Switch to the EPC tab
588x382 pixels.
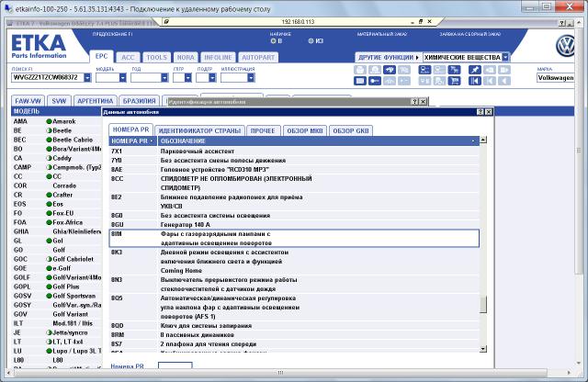101,56
